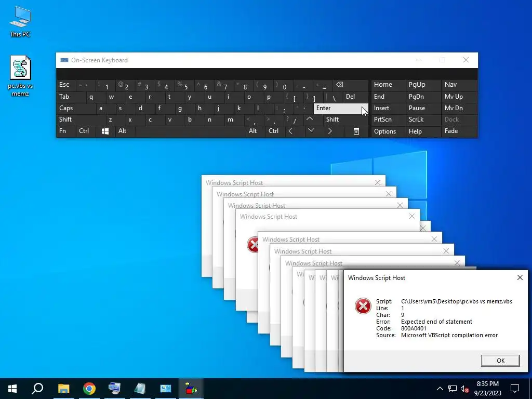Viewport: 532px width, 399px height.
Task: Click the Nav key
Action: pos(459,85)
